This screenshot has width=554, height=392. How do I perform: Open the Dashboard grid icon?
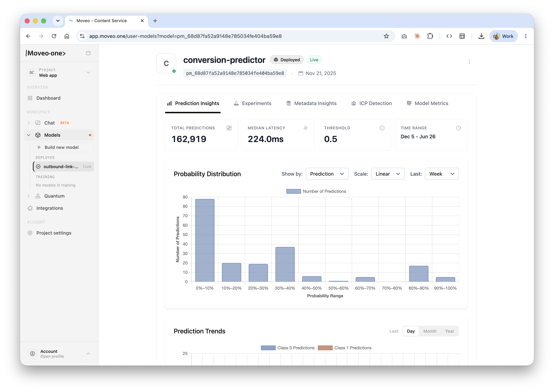coord(30,98)
